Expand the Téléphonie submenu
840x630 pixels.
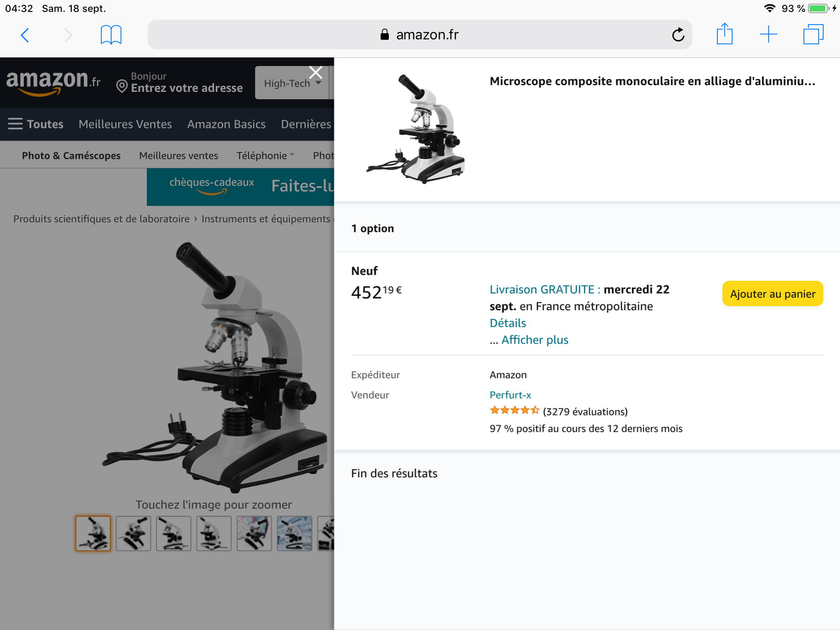265,155
